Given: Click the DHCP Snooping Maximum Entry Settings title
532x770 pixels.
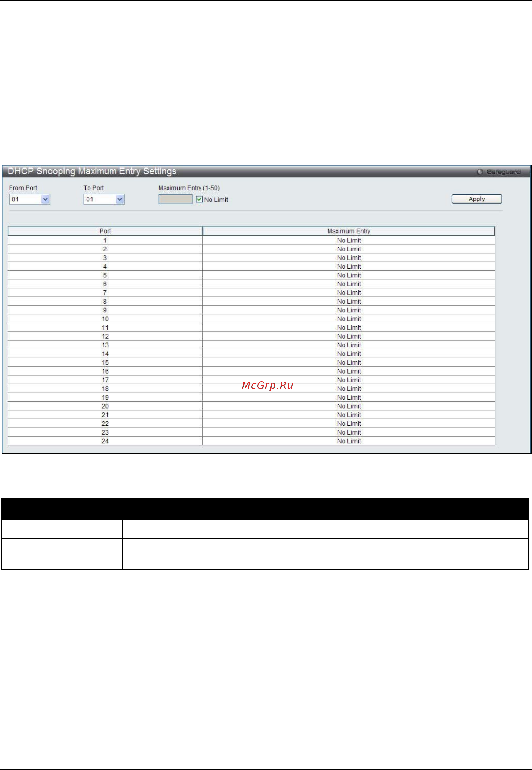Looking at the screenshot, I should click(x=92, y=171).
